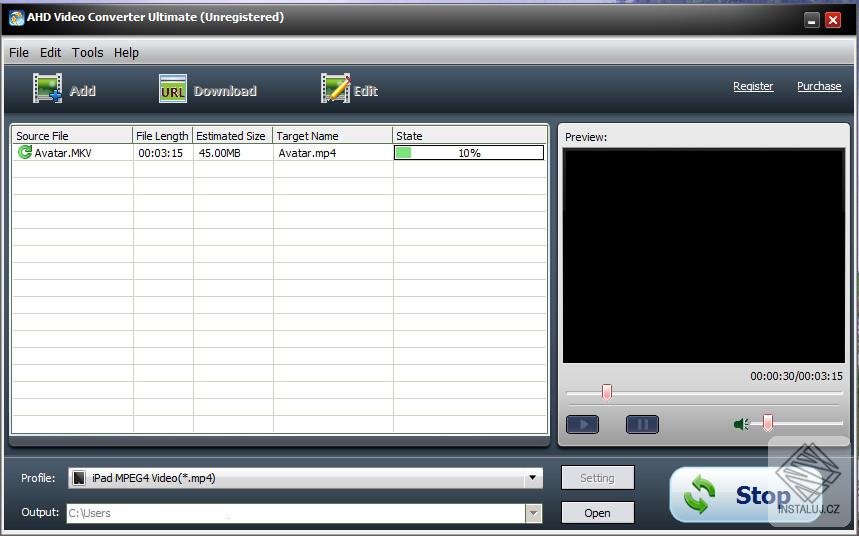Play the preview video
The image size is (859, 536).
tap(582, 424)
